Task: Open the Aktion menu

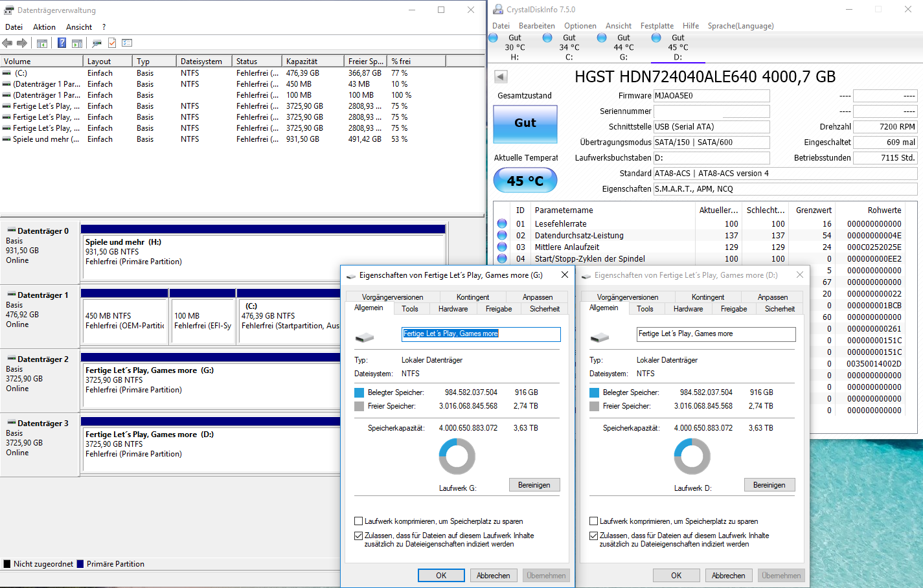Action: pos(44,27)
